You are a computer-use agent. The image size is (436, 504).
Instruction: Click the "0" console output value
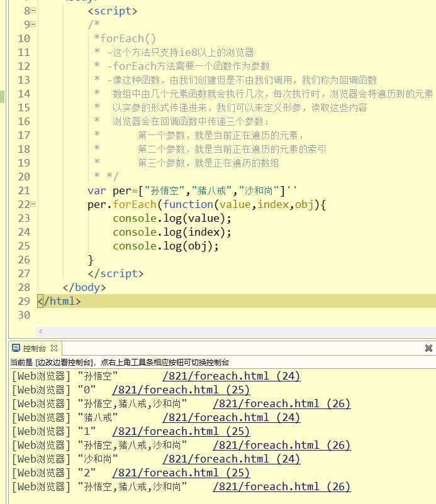point(87,390)
